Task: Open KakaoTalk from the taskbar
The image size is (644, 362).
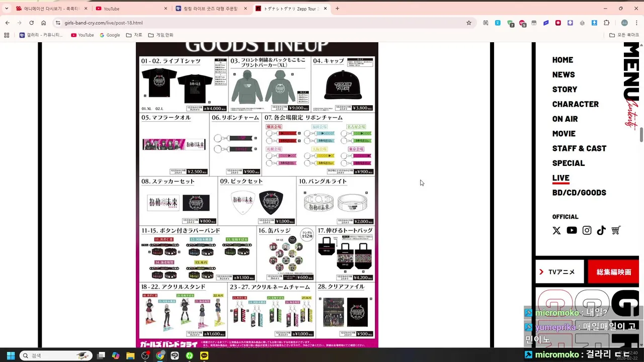Action: (x=204, y=355)
